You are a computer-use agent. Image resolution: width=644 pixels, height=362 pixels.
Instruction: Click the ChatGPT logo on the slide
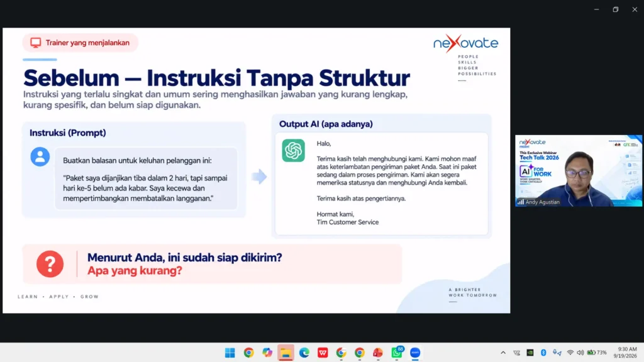pos(293,150)
